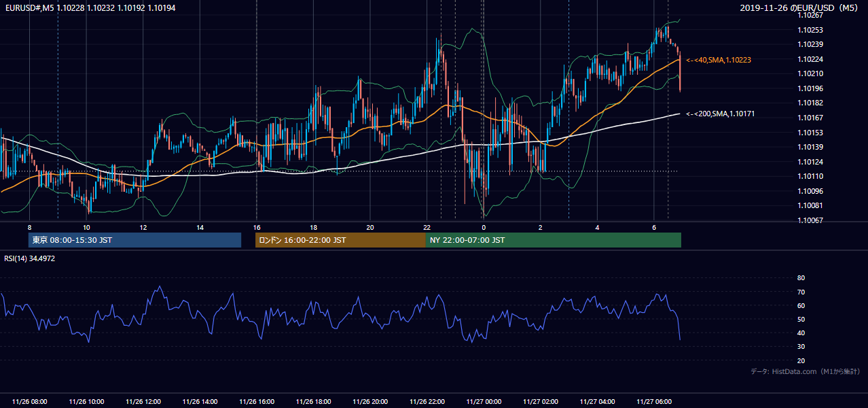Click the 11/26 12:00 time label

(143, 402)
